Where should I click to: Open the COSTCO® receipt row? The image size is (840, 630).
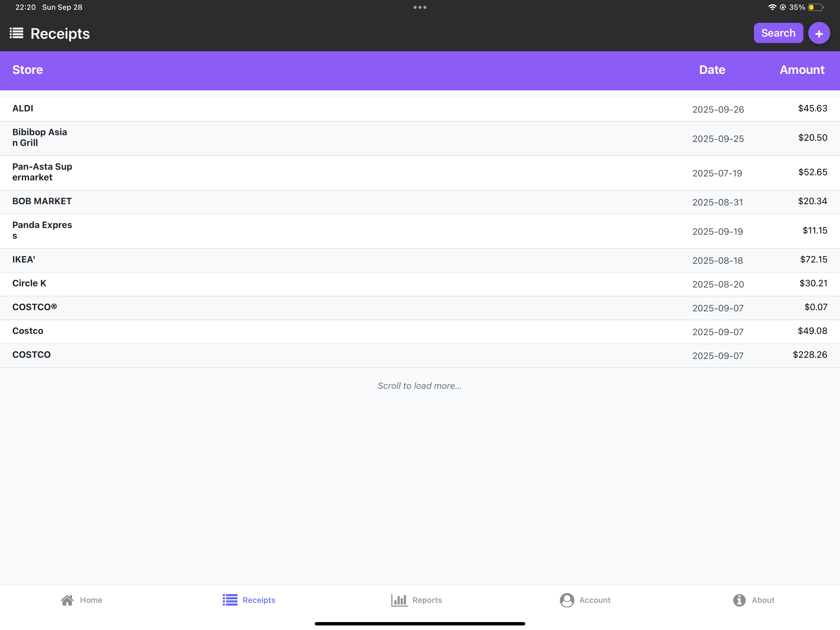click(x=420, y=308)
